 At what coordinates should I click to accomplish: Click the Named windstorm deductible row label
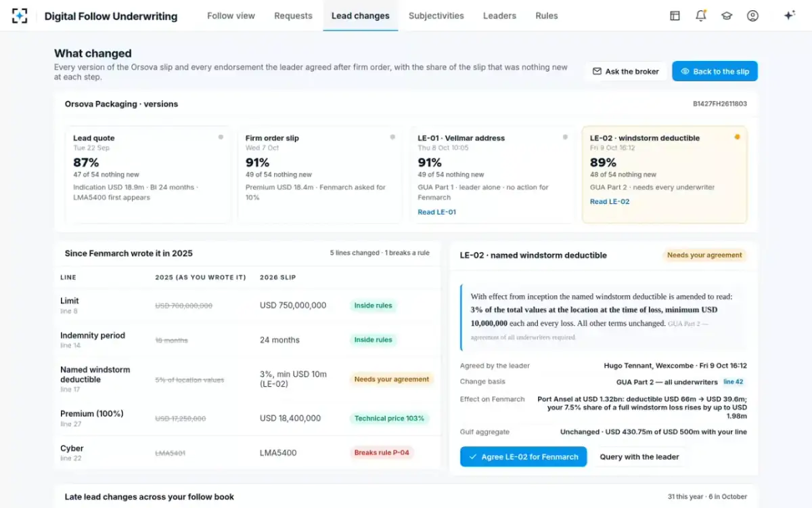[95, 375]
